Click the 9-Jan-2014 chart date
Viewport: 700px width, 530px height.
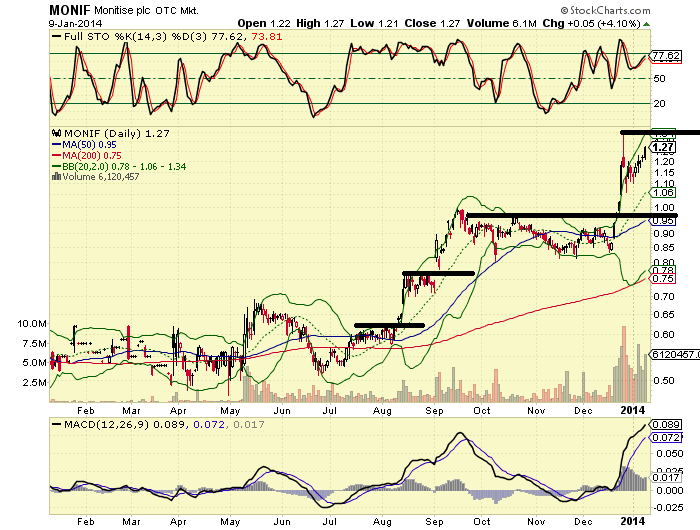click(x=75, y=24)
